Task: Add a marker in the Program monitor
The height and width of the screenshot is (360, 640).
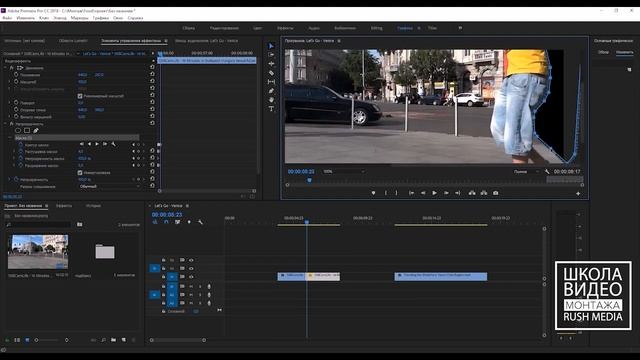Action: (x=373, y=193)
